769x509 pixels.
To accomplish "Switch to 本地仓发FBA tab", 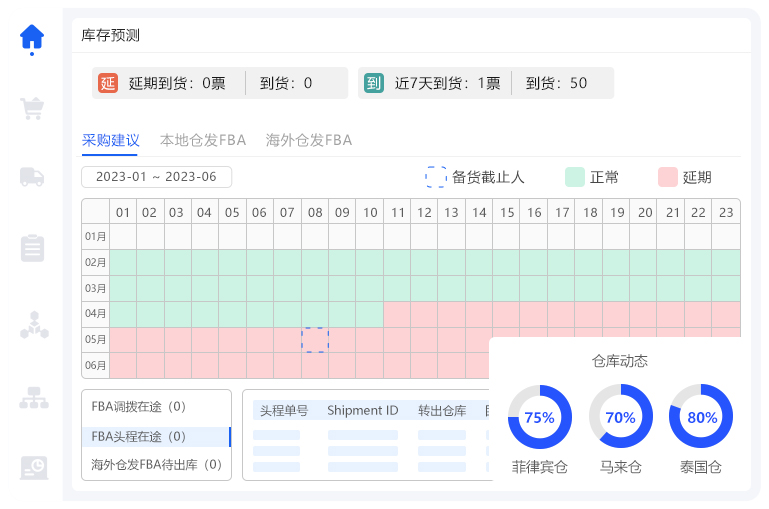I will (x=203, y=140).
